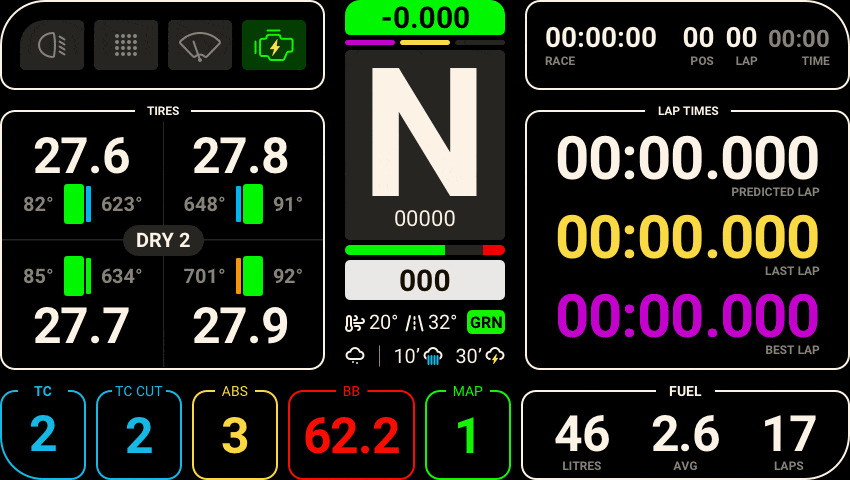This screenshot has height=480, width=850.
Task: Click the current weather cloud icon
Action: click(355, 356)
